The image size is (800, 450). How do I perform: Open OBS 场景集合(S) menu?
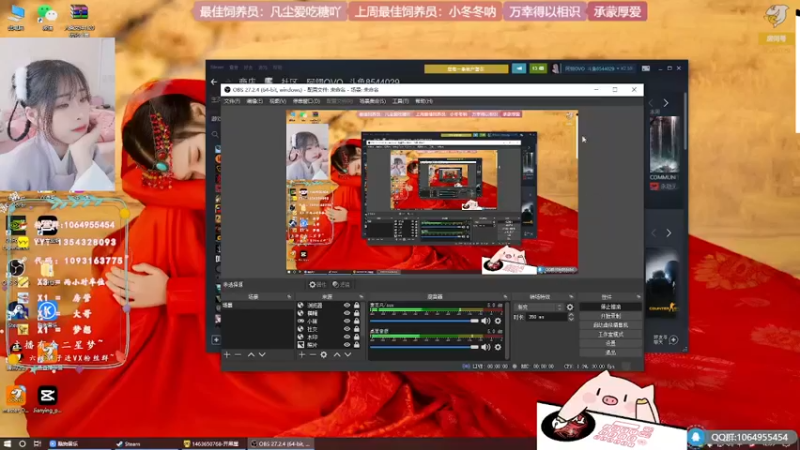point(372,102)
